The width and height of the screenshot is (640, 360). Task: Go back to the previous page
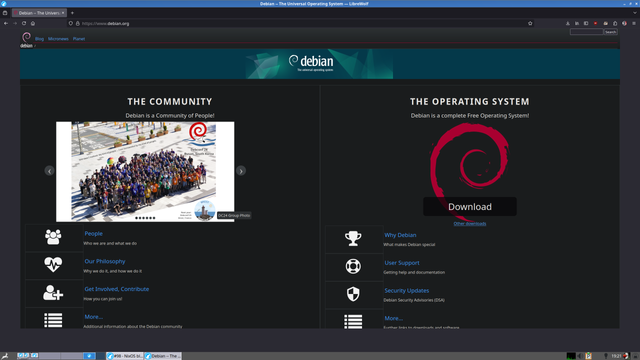point(6,23)
